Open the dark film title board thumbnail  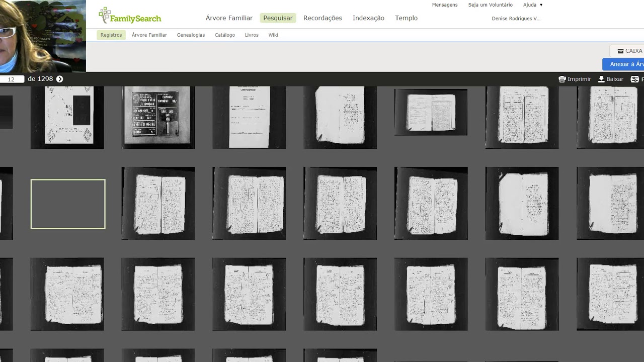pyautogui.click(x=158, y=117)
